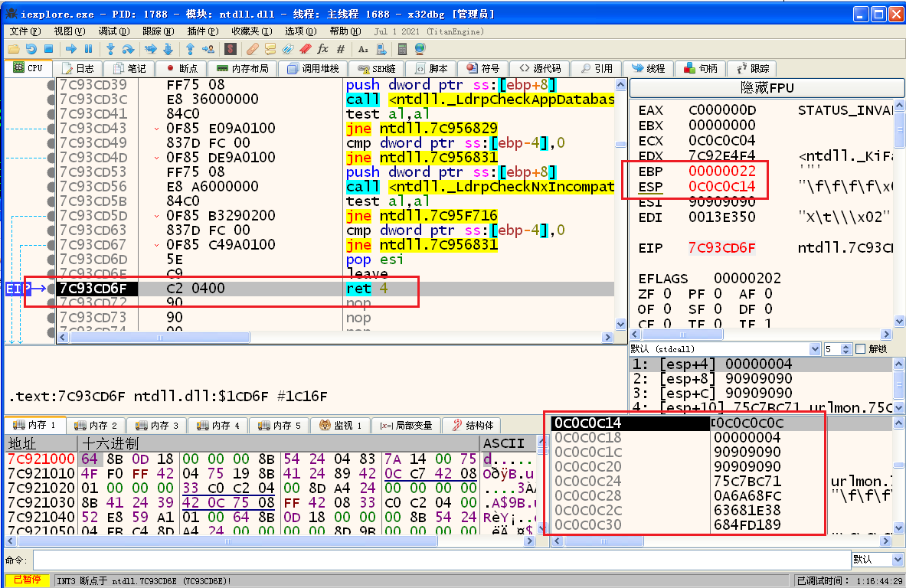Click the argument count spinner arrows
The image size is (906, 588).
coord(847,349)
